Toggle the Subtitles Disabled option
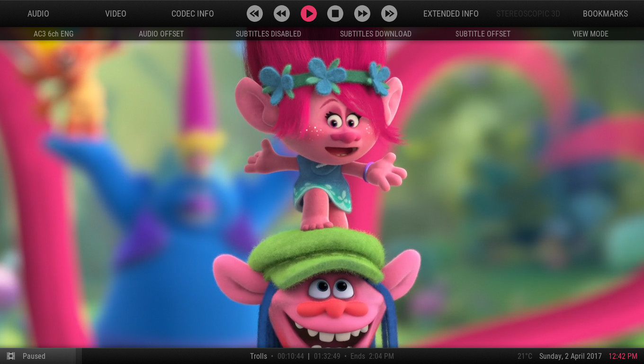The width and height of the screenshot is (644, 364). pos(268,34)
